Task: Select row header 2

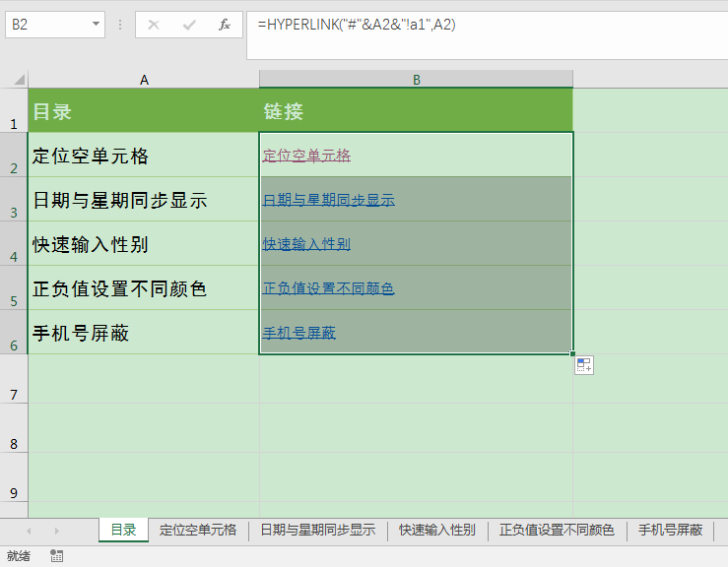Action: (x=14, y=155)
